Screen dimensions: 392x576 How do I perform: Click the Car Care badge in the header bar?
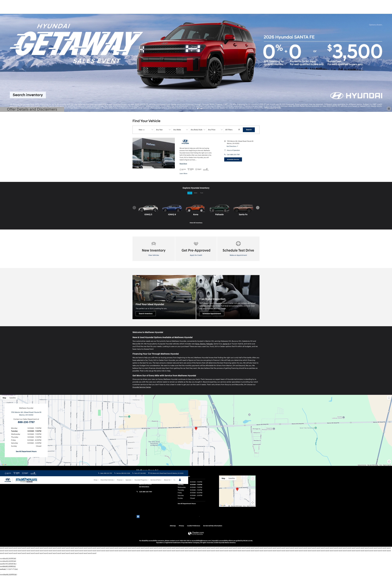pyautogui.click(x=8, y=473)
